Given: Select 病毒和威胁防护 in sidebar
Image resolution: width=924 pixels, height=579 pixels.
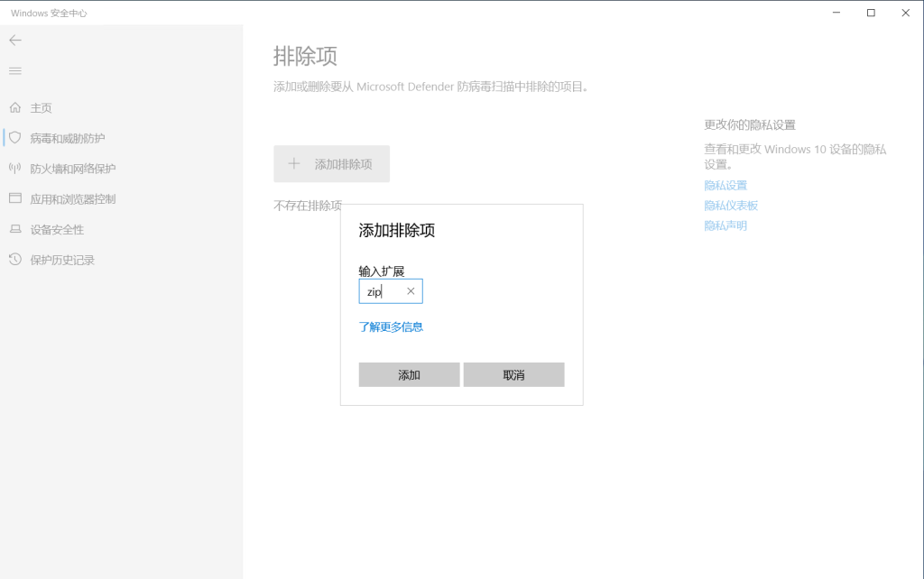Looking at the screenshot, I should click(67, 138).
